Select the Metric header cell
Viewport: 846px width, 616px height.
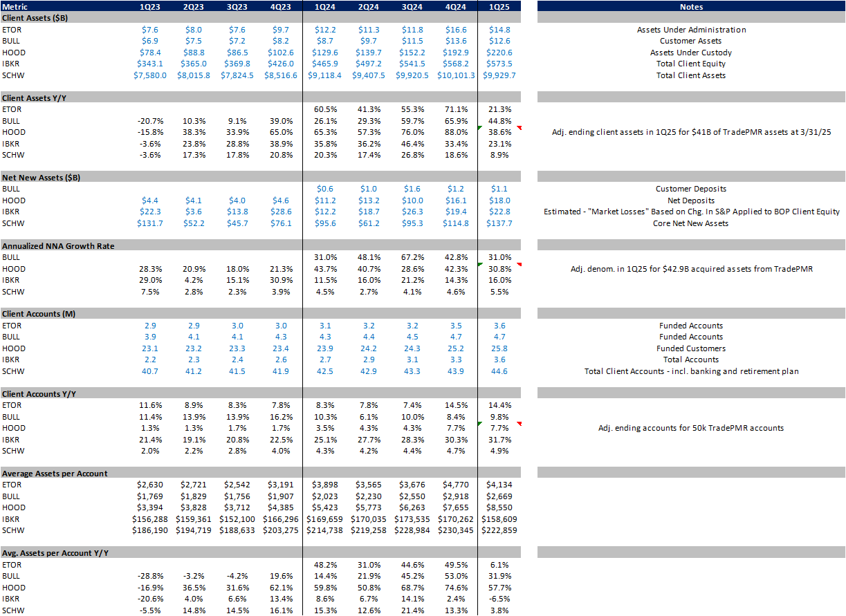pos(15,7)
